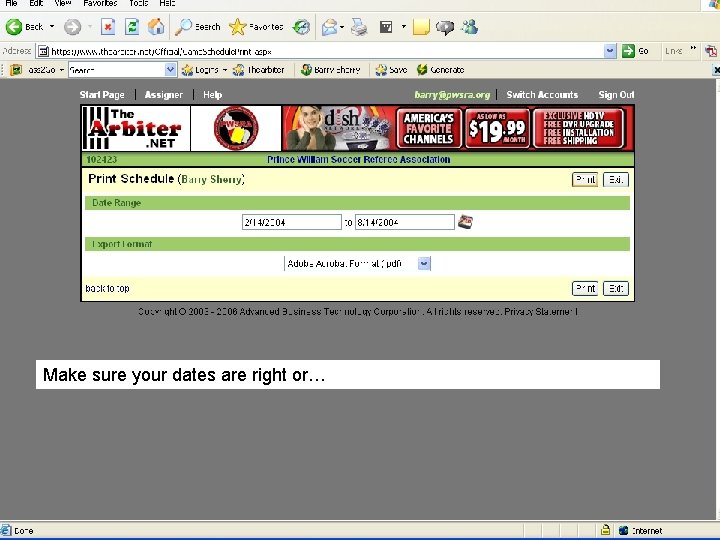Open the page Help link
Screen dimensions: 720x540
(x=213, y=95)
